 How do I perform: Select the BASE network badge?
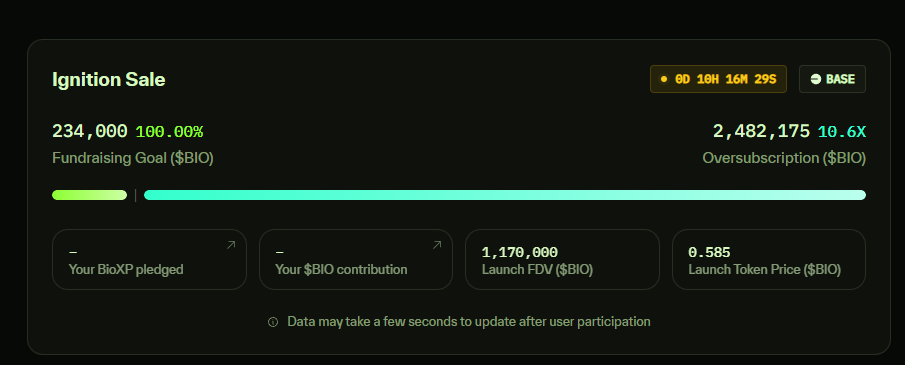832,79
